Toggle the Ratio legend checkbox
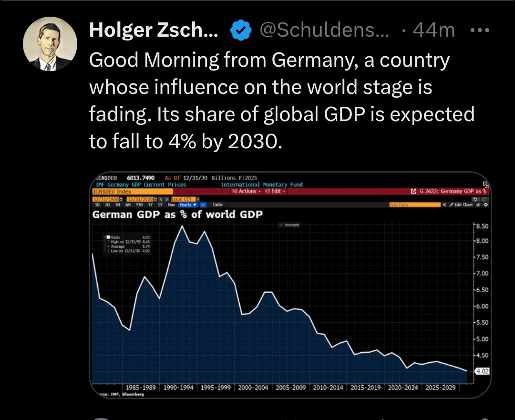Image resolution: width=515 pixels, height=420 pixels. [108, 237]
